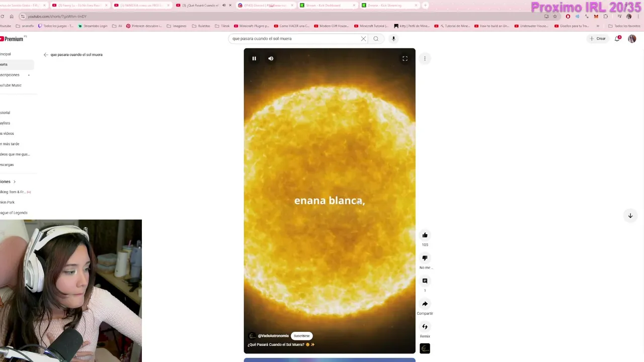Screen dimensions: 644x362
Task: Open Chrome three-dot menu
Action: tap(637, 16)
